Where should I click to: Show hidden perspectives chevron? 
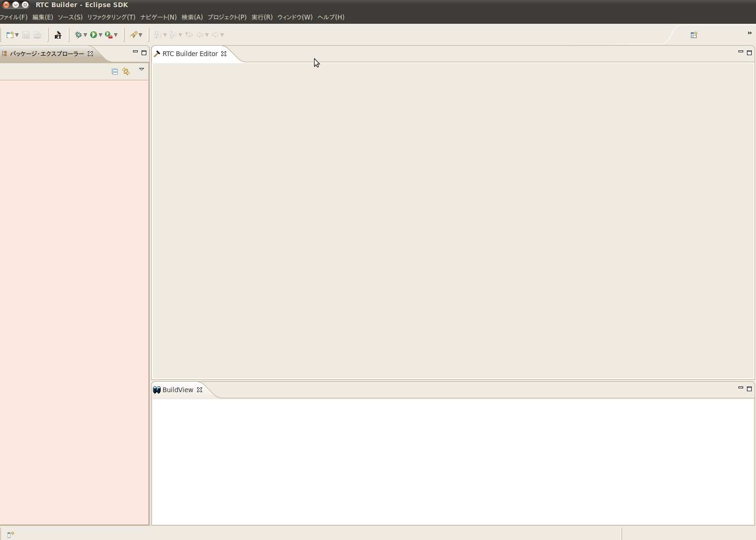750,33
